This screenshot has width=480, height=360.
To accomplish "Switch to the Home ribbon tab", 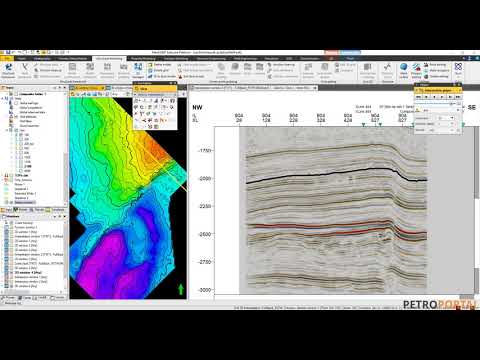I will coord(22,58).
